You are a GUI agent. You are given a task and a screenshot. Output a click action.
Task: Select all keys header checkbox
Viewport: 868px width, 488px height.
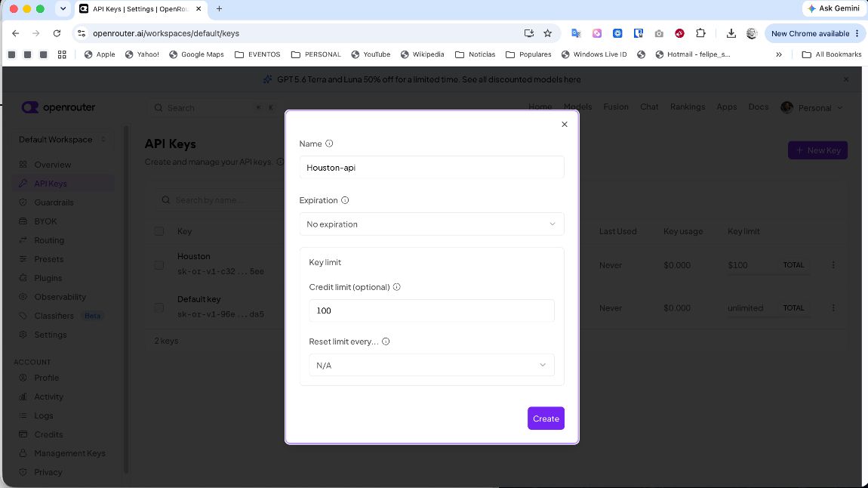click(x=159, y=231)
